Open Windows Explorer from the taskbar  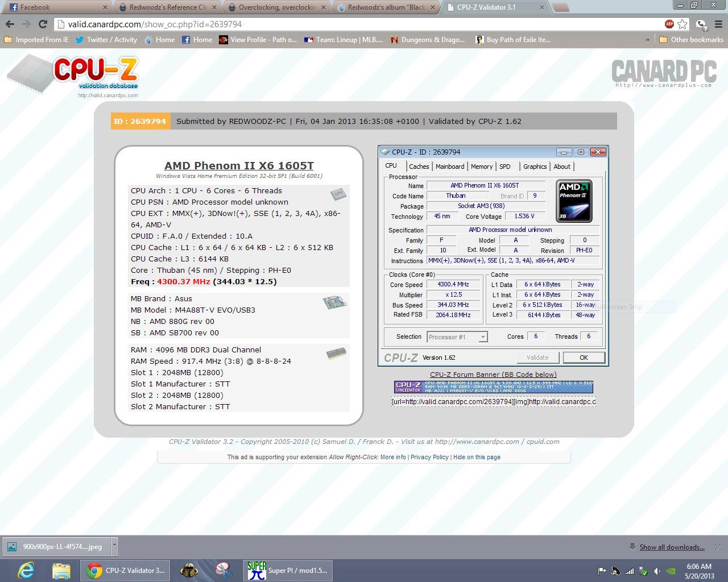[61, 570]
